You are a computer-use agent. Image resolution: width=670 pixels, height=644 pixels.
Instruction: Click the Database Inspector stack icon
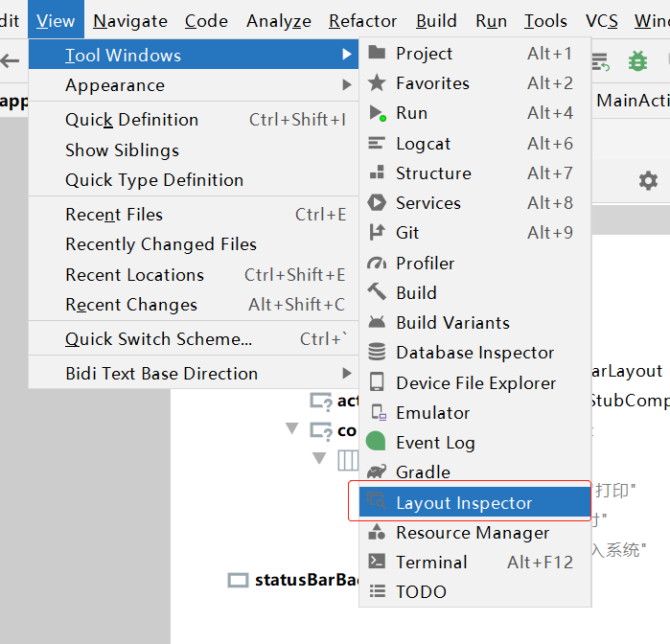click(x=377, y=352)
